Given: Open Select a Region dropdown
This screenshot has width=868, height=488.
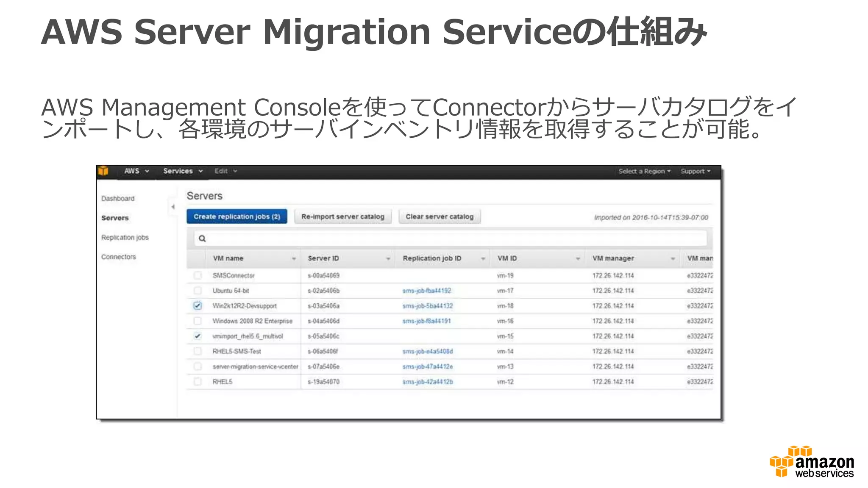Looking at the screenshot, I should 644,171.
